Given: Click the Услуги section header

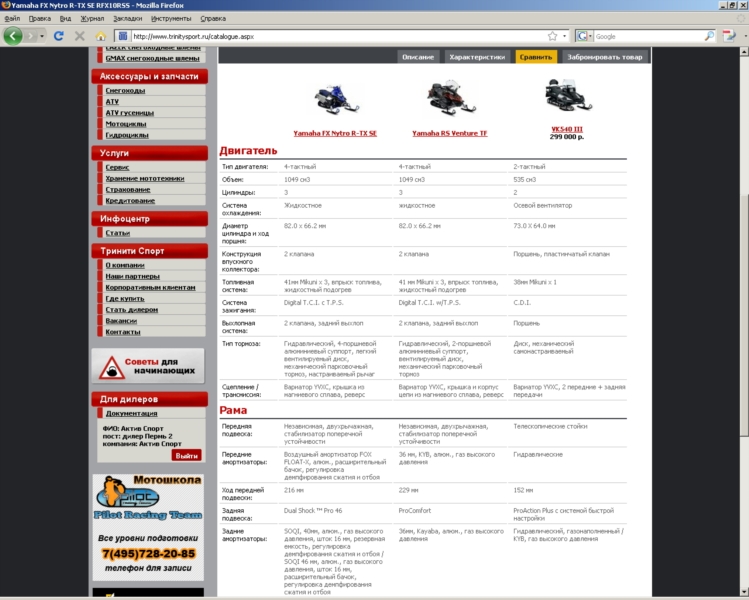Looking at the screenshot, I should coord(150,153).
